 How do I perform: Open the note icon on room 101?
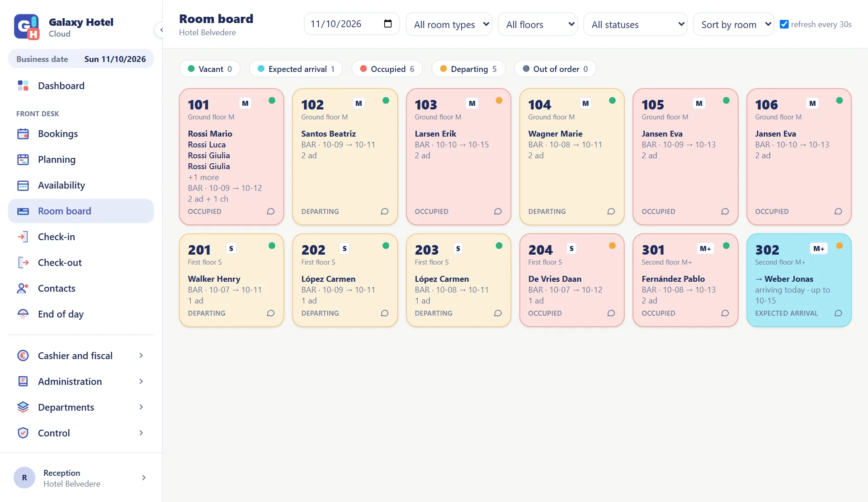pos(271,211)
